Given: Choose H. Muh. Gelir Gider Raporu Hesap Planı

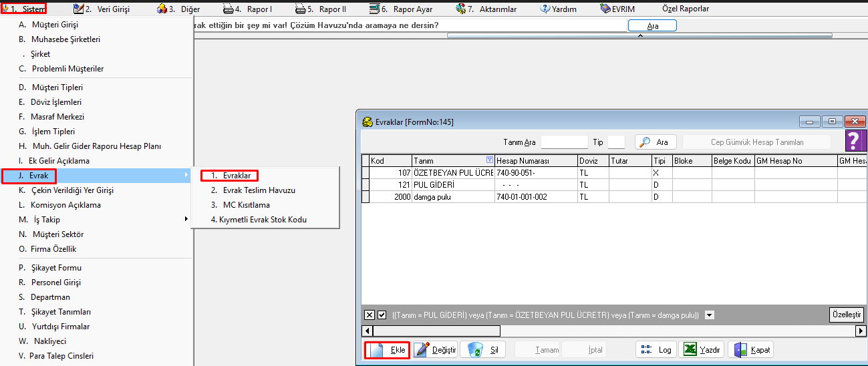Looking at the screenshot, I should (x=96, y=146).
